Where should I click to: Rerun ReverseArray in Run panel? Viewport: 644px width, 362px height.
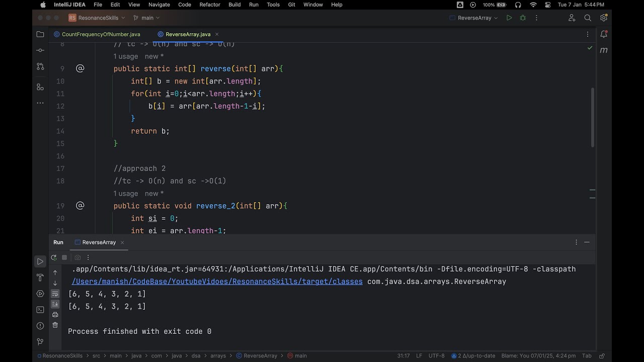tap(54, 257)
